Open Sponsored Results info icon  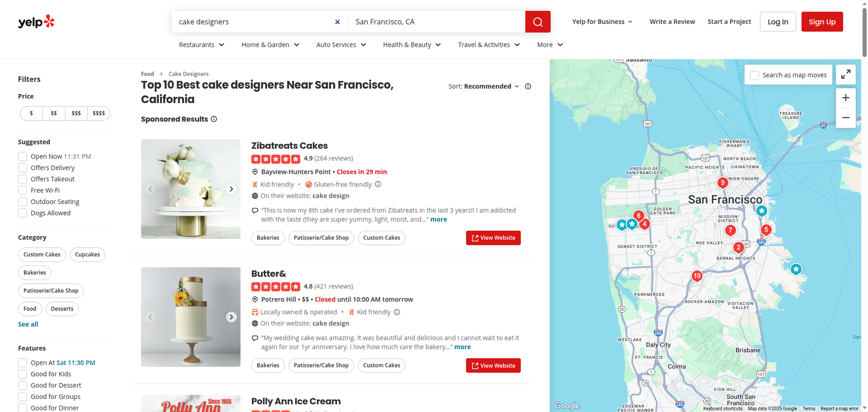click(214, 119)
